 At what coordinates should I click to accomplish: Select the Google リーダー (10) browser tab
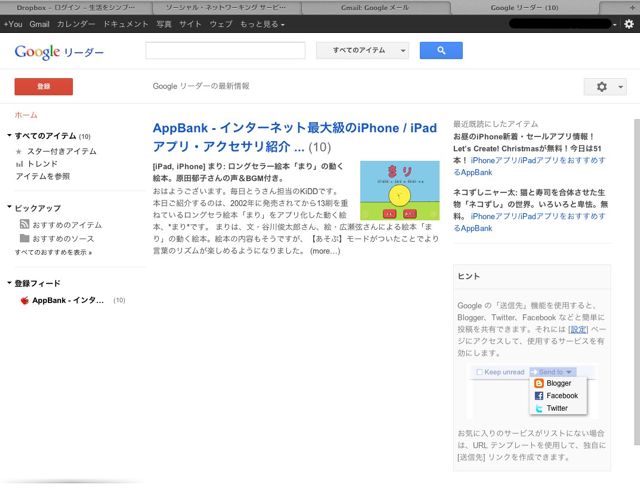524,7
